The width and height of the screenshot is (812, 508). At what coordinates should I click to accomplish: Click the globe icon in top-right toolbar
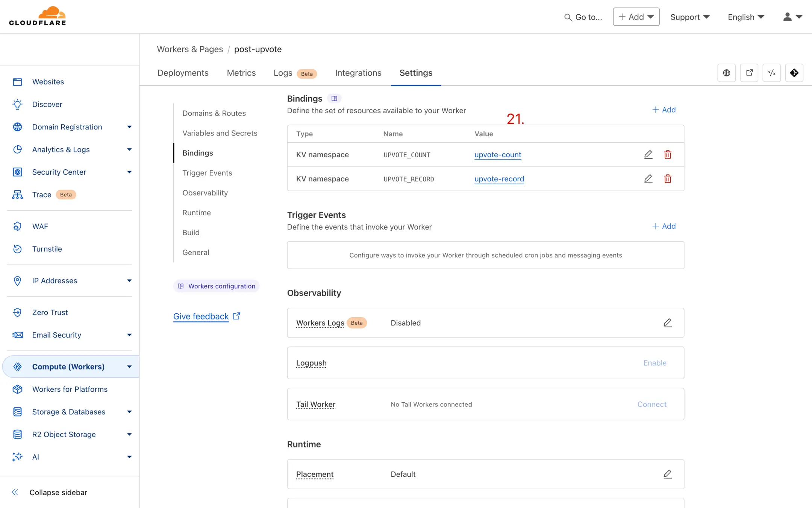pos(726,73)
